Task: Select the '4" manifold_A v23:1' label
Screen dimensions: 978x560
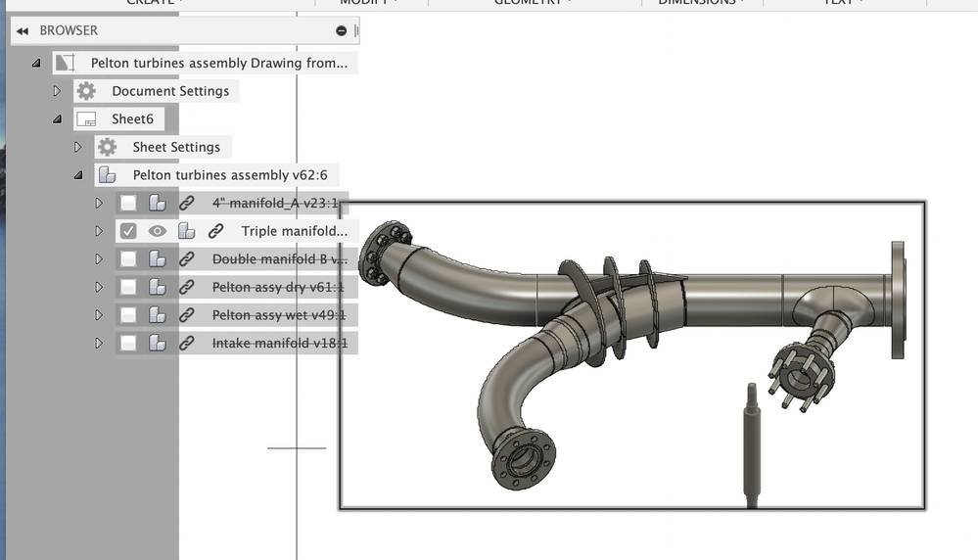Action: pyautogui.click(x=274, y=204)
